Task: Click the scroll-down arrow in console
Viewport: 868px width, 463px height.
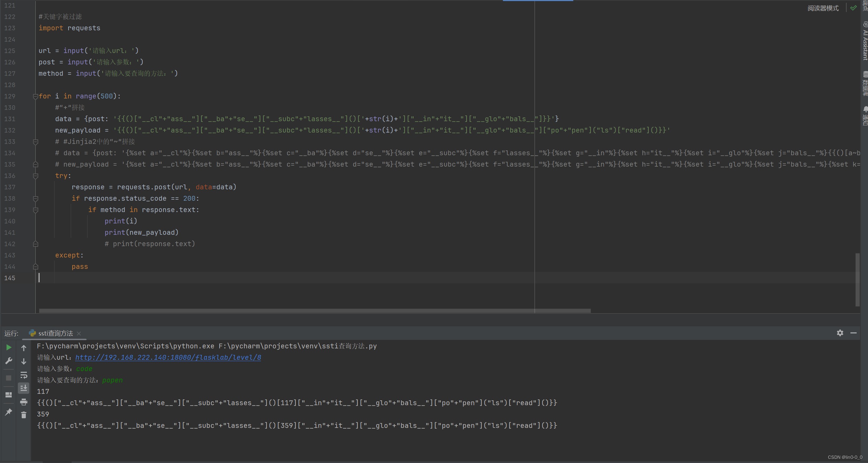Action: click(24, 361)
